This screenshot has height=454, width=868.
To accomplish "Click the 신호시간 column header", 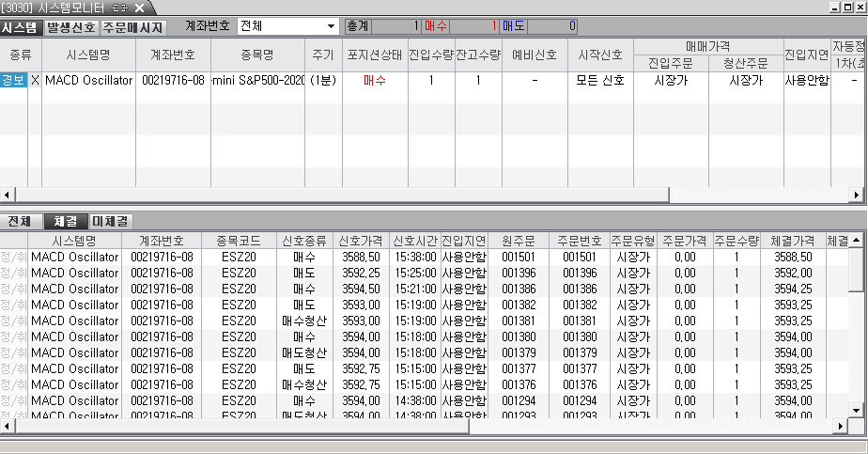I will pyautogui.click(x=414, y=241).
